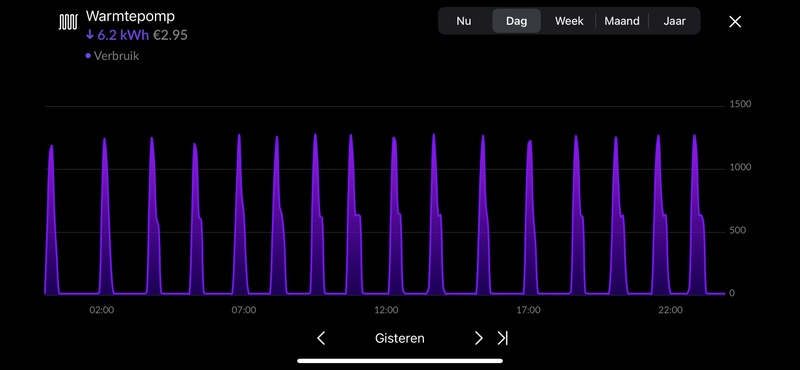Tap the 02:00 time axis label

pyautogui.click(x=102, y=310)
